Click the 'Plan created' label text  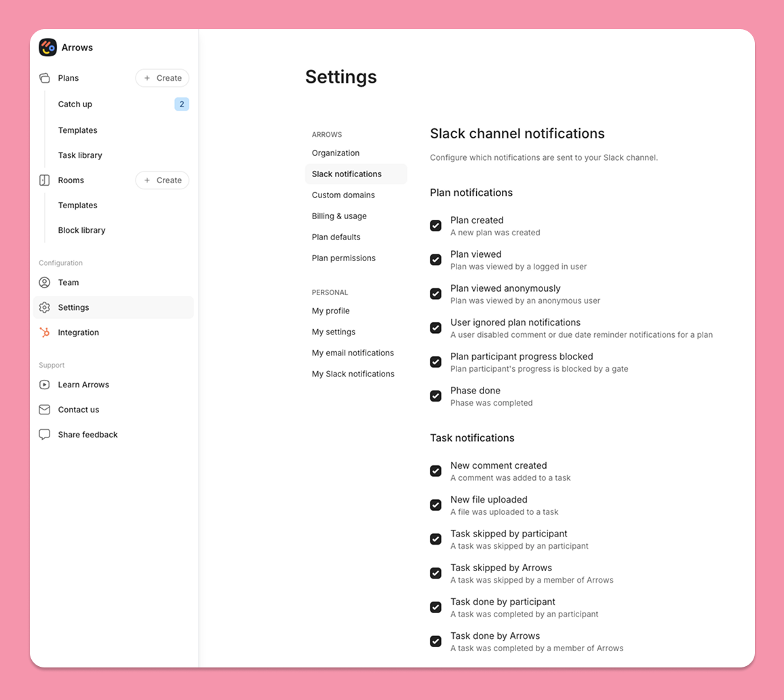[x=477, y=220]
